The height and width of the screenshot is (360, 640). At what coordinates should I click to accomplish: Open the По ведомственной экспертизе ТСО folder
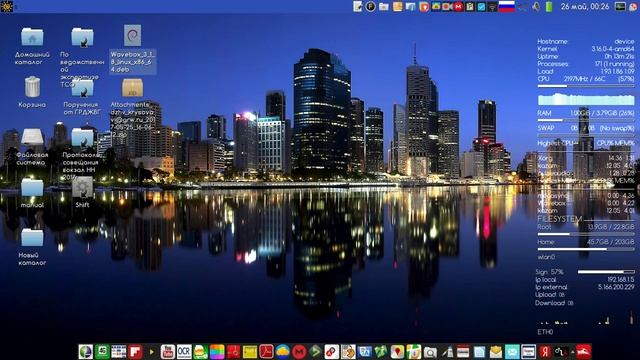tap(82, 37)
